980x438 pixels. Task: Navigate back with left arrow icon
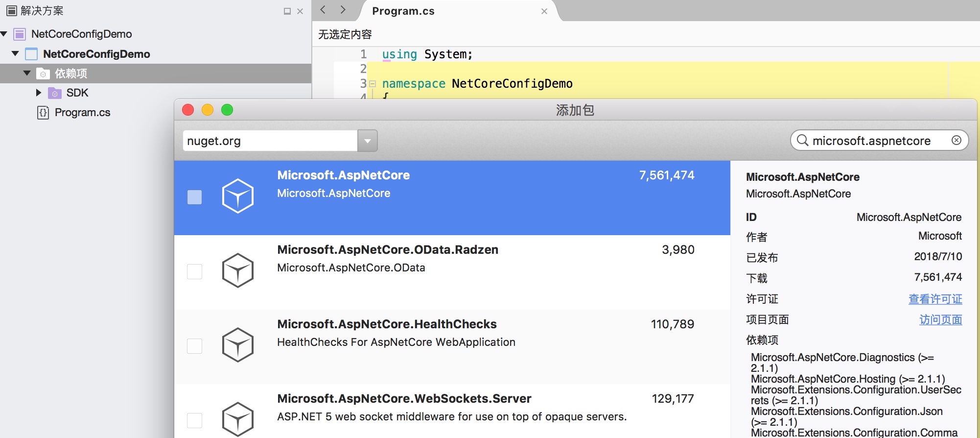pos(323,10)
